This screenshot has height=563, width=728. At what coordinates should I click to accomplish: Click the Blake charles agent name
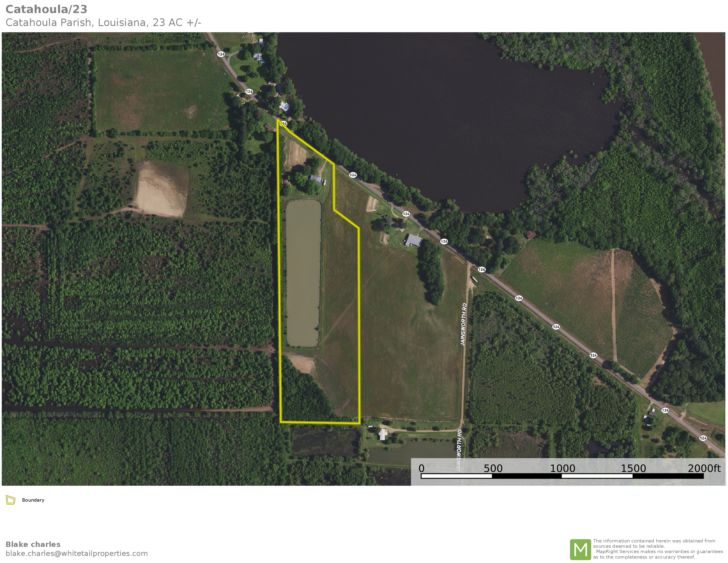(33, 544)
